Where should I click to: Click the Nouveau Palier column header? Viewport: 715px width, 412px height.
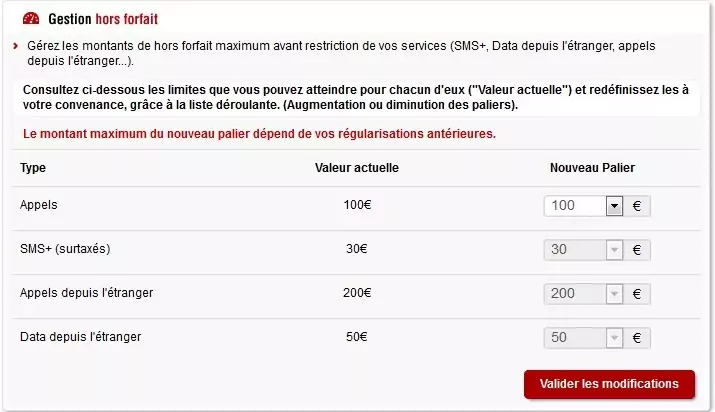pyautogui.click(x=592, y=167)
